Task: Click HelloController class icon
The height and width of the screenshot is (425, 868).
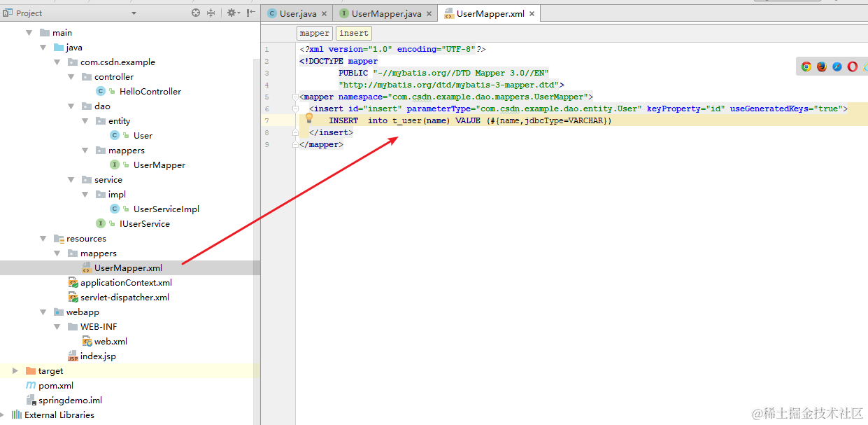Action: click(101, 91)
